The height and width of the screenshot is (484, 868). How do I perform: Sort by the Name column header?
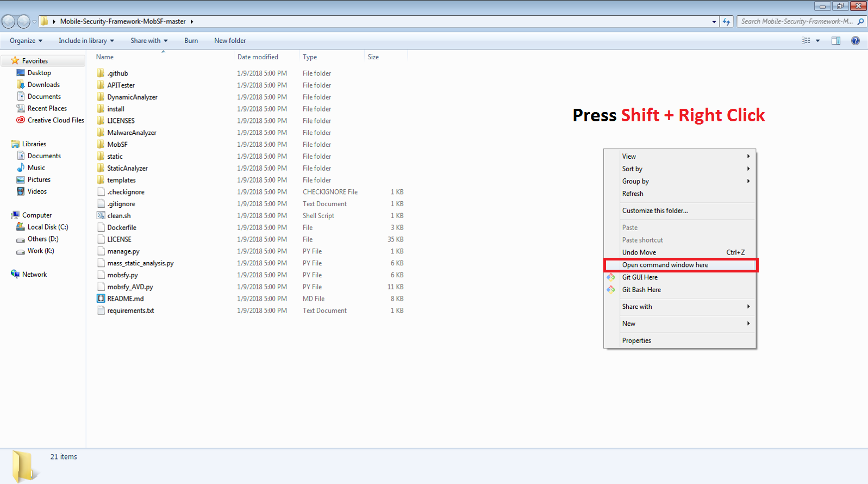105,57
